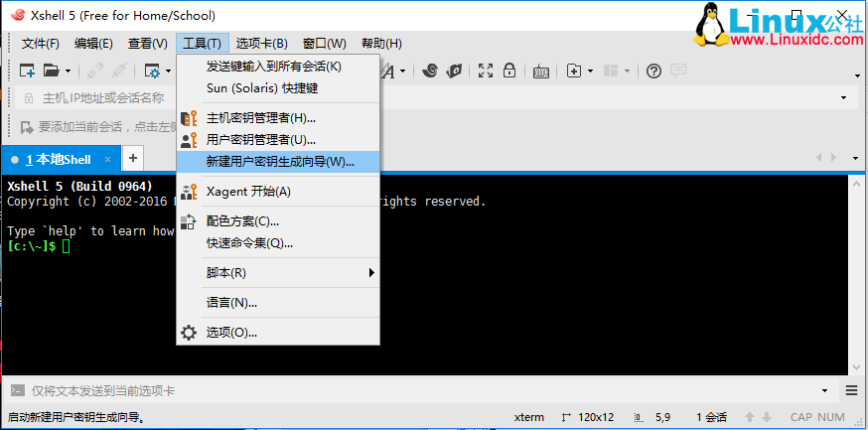The image size is (868, 430).
Task: Click the host key manager icon in menu
Action: [189, 118]
